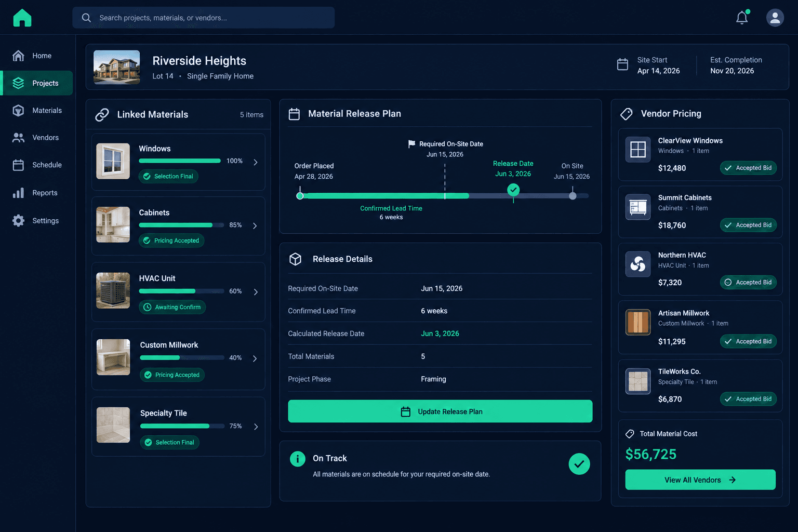The width and height of the screenshot is (798, 532).
Task: Click the Release Details box icon
Action: pyautogui.click(x=295, y=259)
